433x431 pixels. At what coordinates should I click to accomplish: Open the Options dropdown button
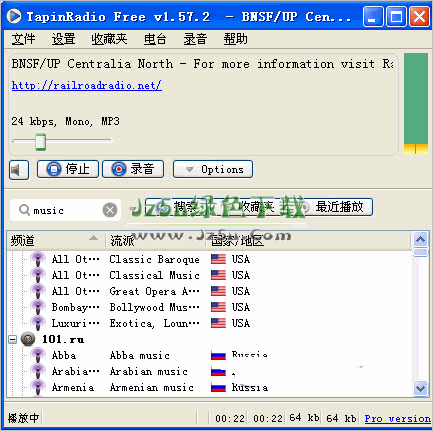click(213, 169)
